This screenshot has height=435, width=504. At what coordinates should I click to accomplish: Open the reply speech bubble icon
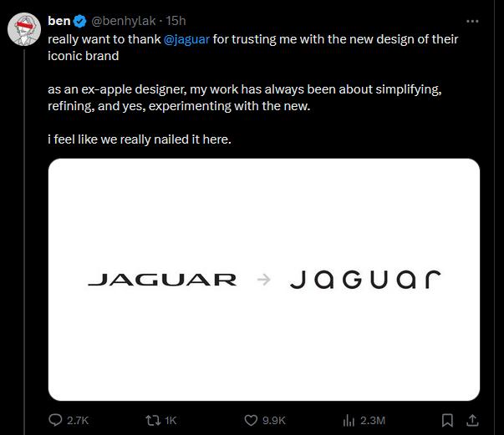(55, 420)
